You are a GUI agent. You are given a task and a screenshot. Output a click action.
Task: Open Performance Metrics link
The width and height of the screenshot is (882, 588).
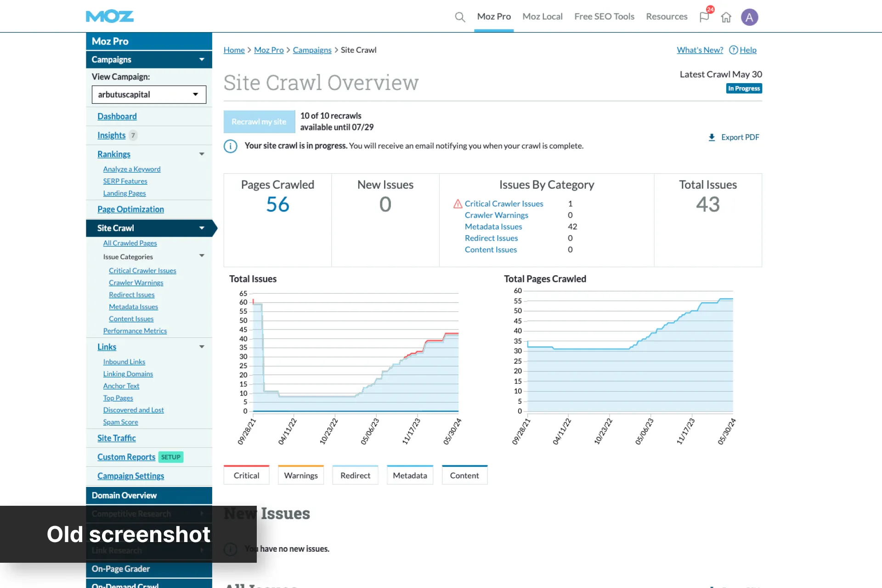(x=135, y=331)
